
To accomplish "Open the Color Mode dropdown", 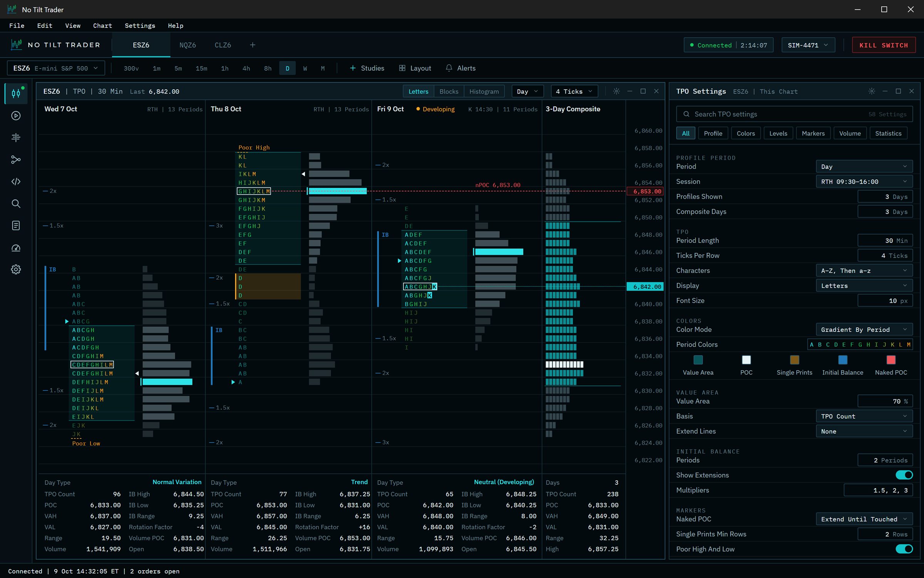I will pos(864,329).
